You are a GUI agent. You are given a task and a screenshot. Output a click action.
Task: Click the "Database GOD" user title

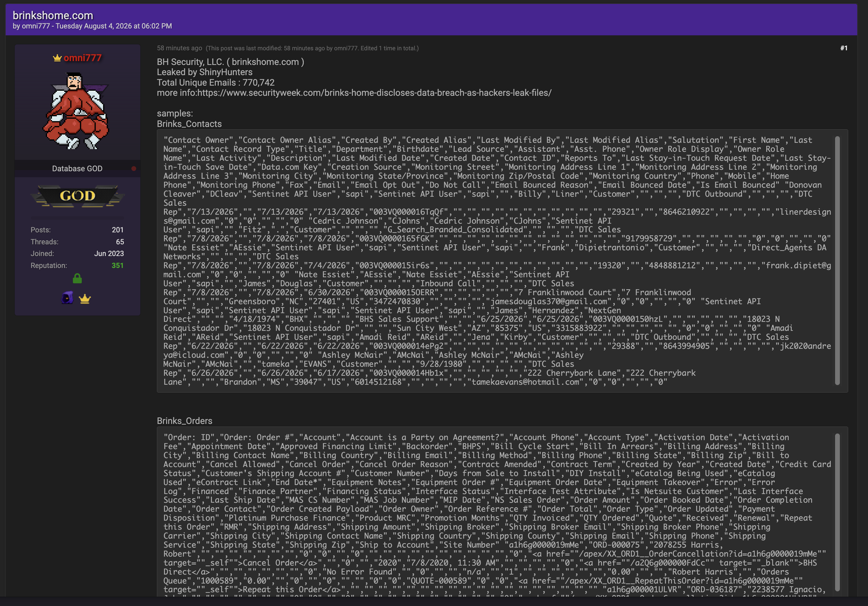[x=77, y=169]
